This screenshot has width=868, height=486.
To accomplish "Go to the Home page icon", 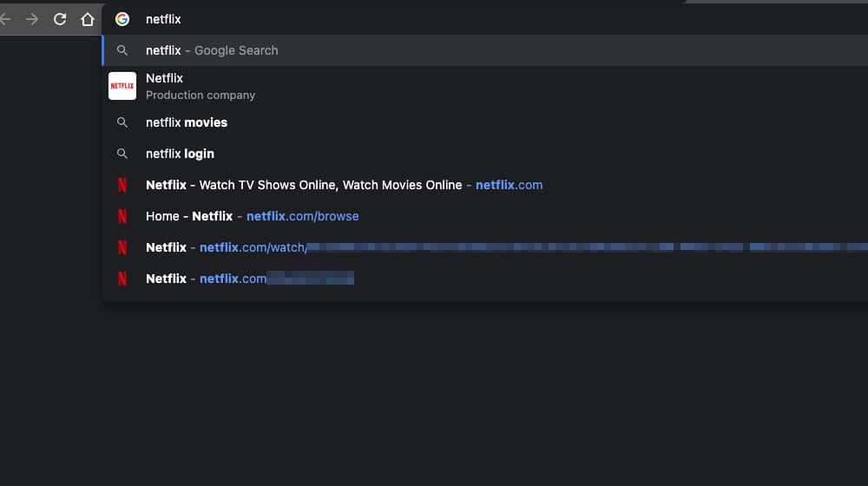I will point(87,19).
